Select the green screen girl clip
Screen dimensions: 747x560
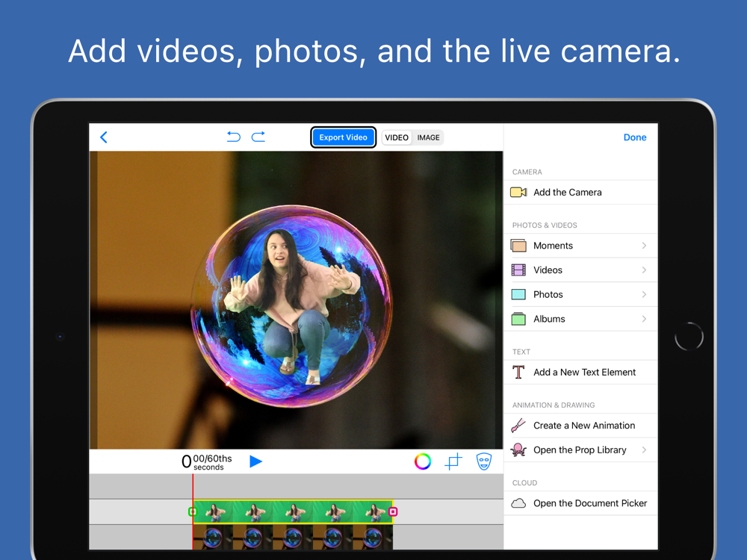tap(293, 512)
